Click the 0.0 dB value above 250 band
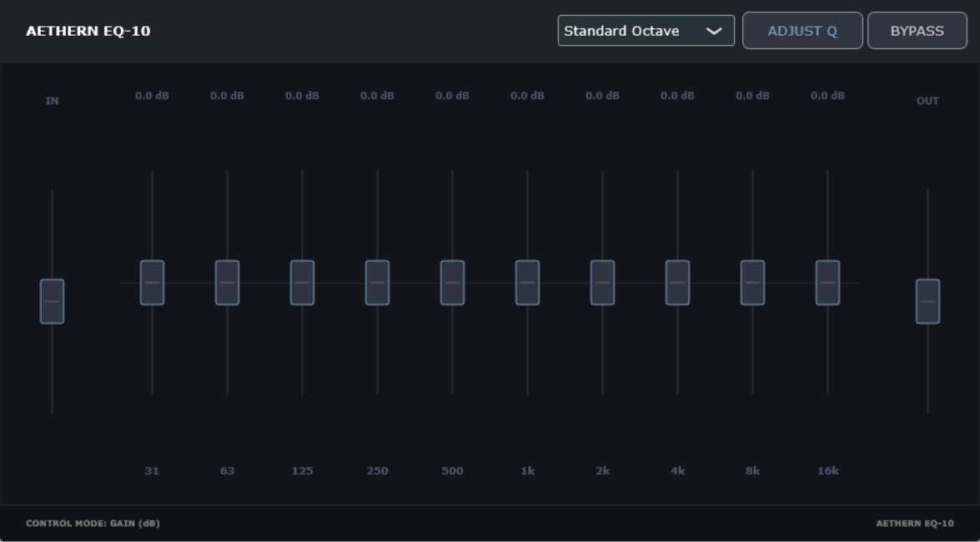980x542 pixels. [377, 96]
